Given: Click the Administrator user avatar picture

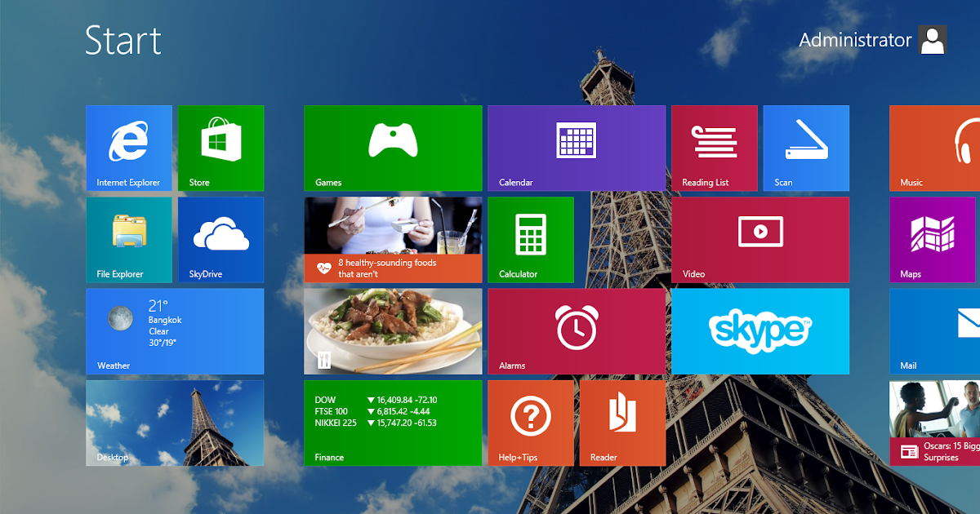Looking at the screenshot, I should (x=933, y=40).
